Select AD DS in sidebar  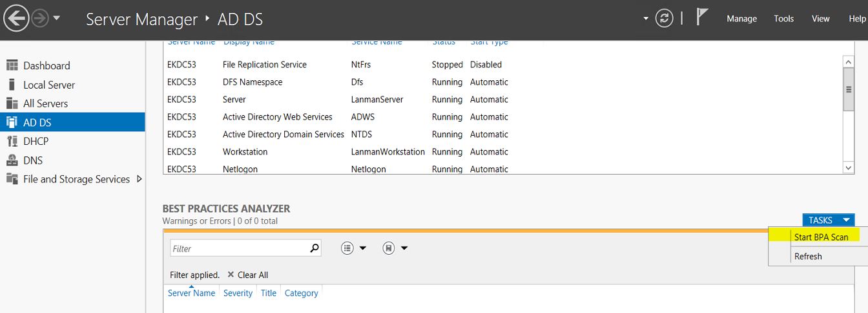point(72,122)
